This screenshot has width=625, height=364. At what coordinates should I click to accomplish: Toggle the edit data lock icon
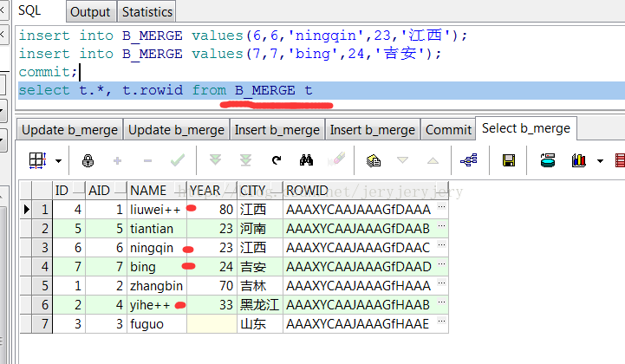pyautogui.click(x=88, y=160)
